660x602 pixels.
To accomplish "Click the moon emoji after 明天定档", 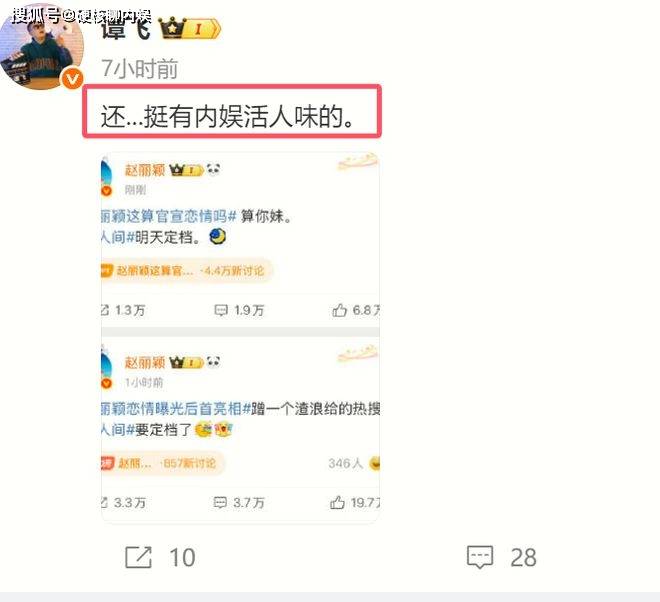I will point(218,237).
